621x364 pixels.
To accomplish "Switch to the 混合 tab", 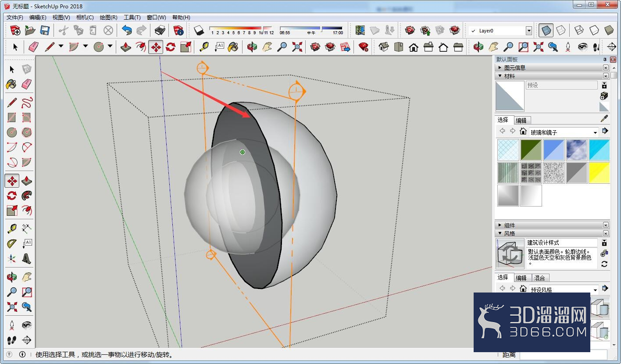I will click(540, 278).
